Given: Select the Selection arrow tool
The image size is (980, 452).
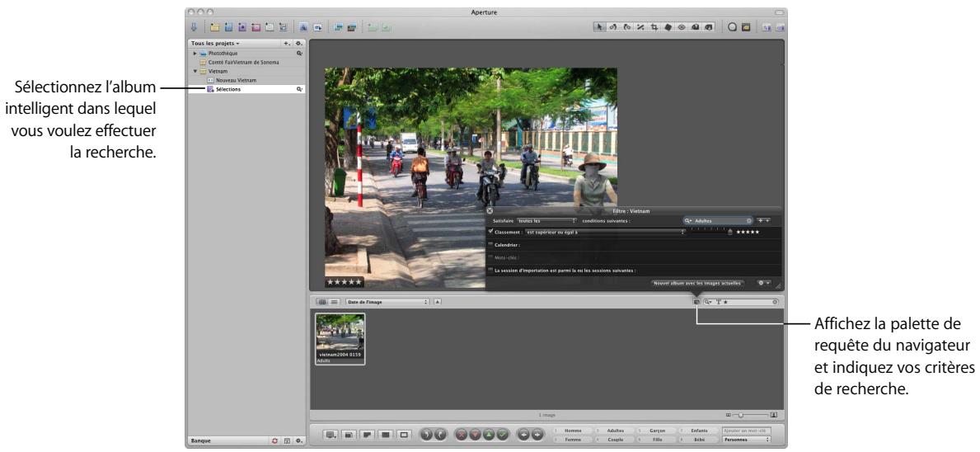Looking at the screenshot, I should click(600, 27).
